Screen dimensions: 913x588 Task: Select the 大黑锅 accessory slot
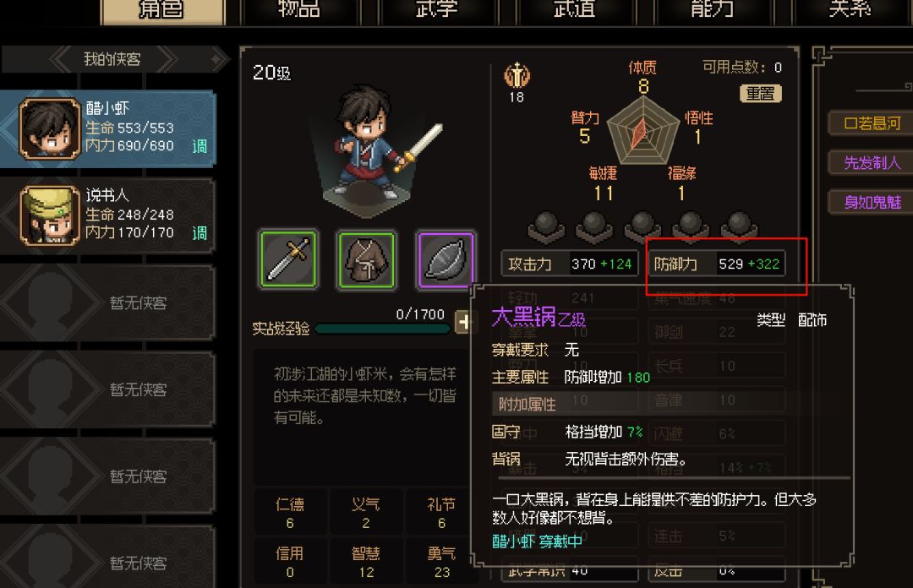(446, 259)
